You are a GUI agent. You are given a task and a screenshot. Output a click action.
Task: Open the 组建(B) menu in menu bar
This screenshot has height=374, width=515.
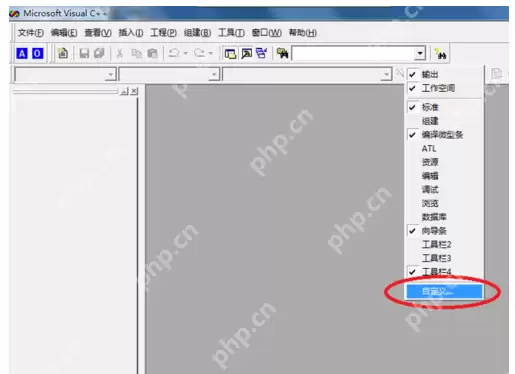(x=197, y=33)
